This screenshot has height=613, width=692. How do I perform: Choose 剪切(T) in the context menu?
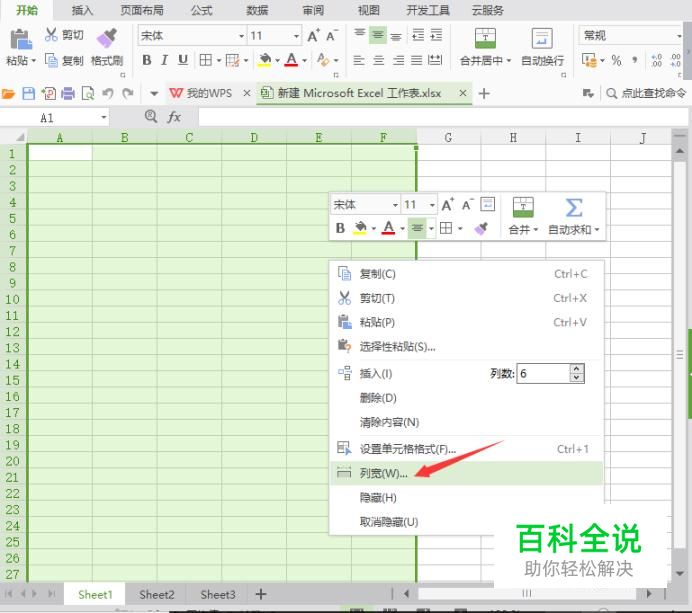(467, 298)
